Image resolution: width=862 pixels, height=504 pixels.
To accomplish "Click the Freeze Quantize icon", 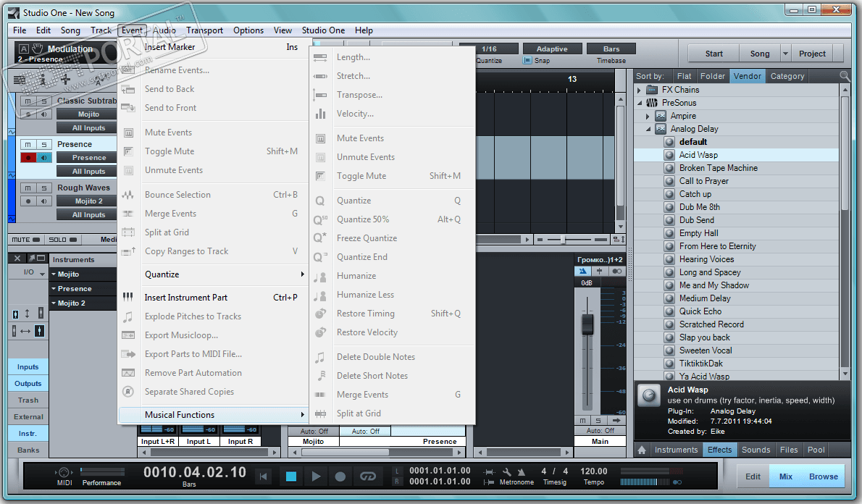I will 320,238.
